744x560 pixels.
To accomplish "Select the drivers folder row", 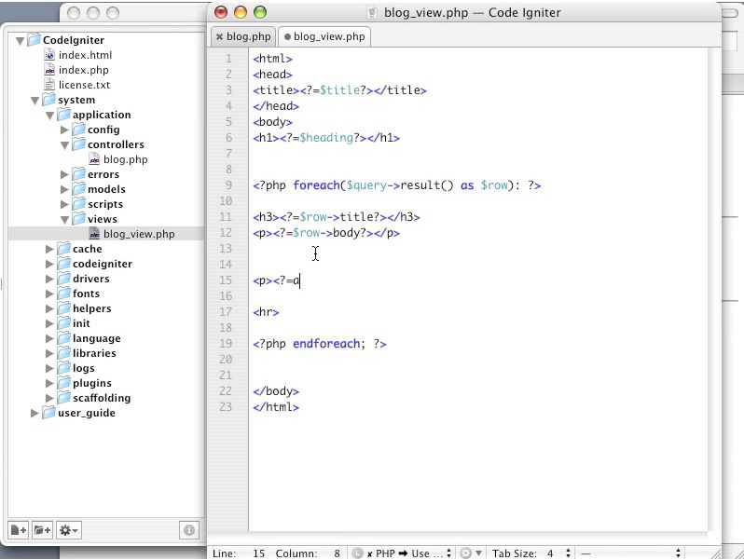I will [105, 279].
